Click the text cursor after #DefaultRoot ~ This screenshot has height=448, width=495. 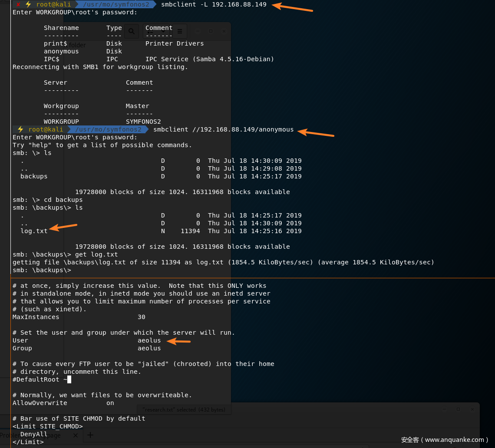69,379
